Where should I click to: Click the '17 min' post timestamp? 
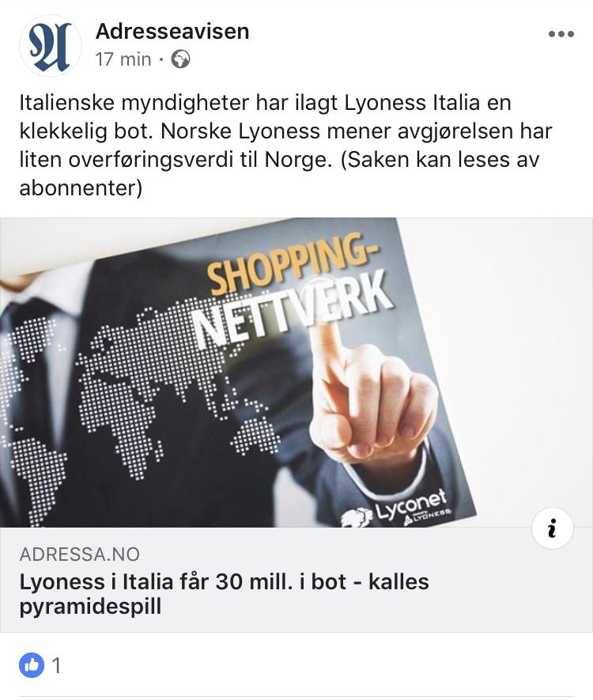[x=123, y=59]
